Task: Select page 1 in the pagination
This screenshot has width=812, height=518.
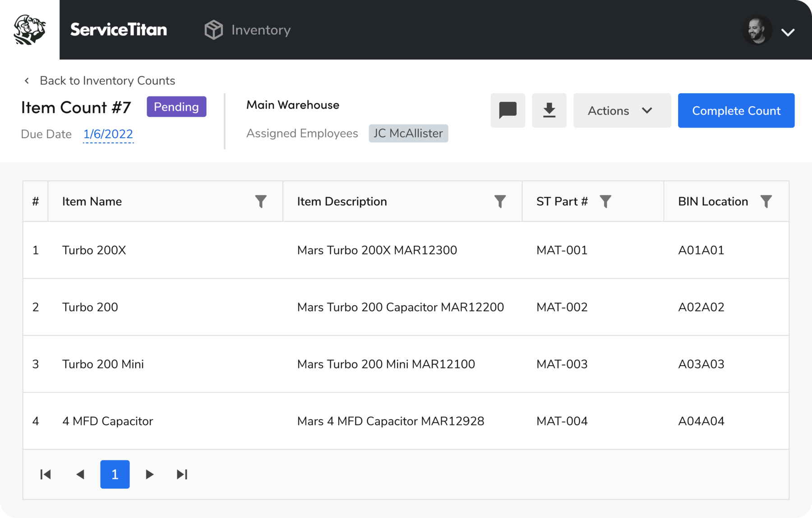Action: tap(115, 474)
